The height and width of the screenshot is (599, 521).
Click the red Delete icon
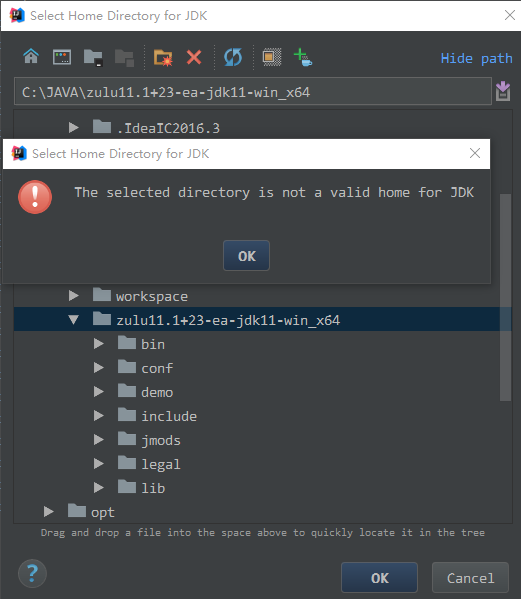click(194, 57)
